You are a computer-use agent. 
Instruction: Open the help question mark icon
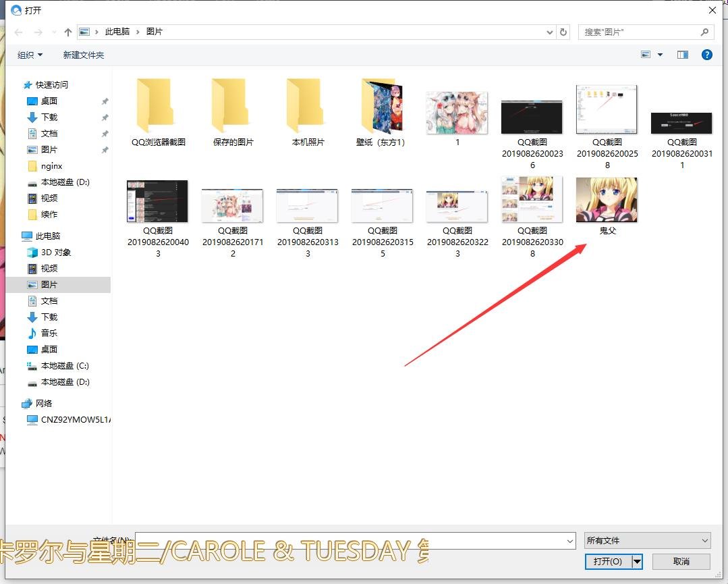coord(707,55)
